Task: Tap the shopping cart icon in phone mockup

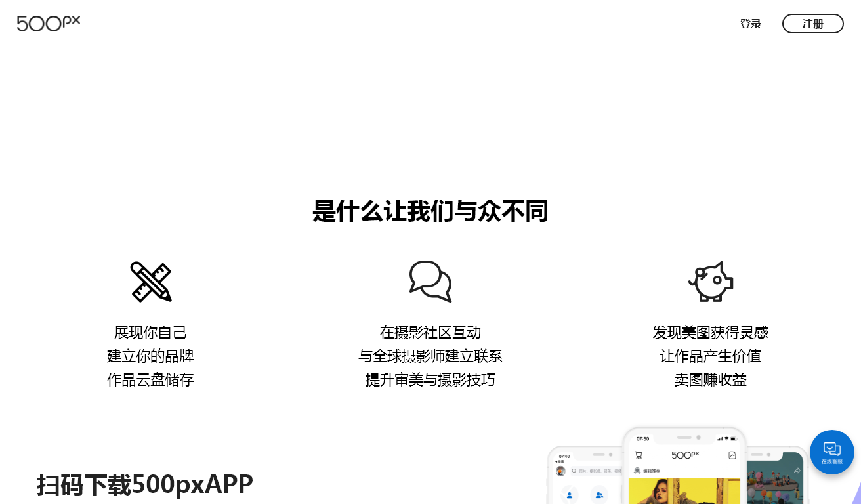Action: pos(639,455)
